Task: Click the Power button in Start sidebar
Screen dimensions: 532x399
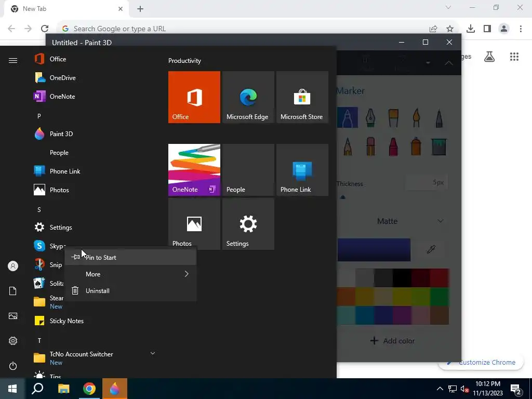Action: pos(13,366)
